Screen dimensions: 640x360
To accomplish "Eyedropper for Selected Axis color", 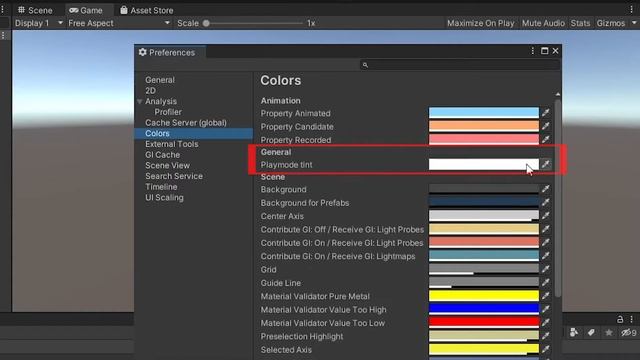I will tap(546, 349).
